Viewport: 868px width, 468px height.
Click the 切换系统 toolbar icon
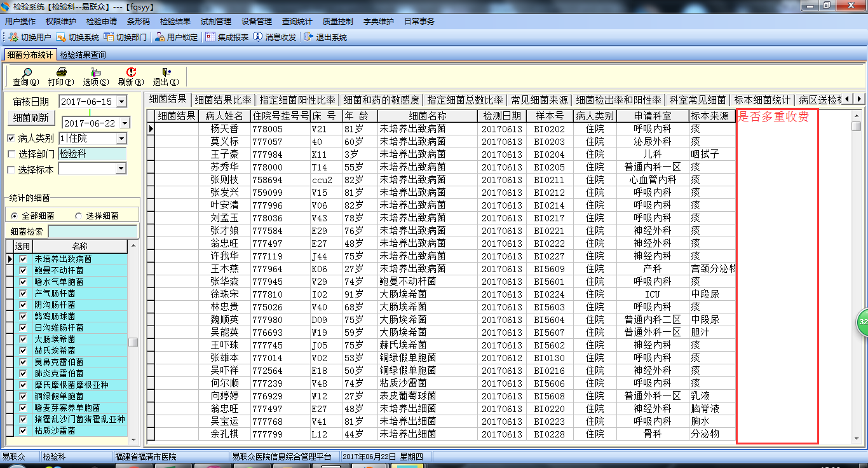point(61,37)
